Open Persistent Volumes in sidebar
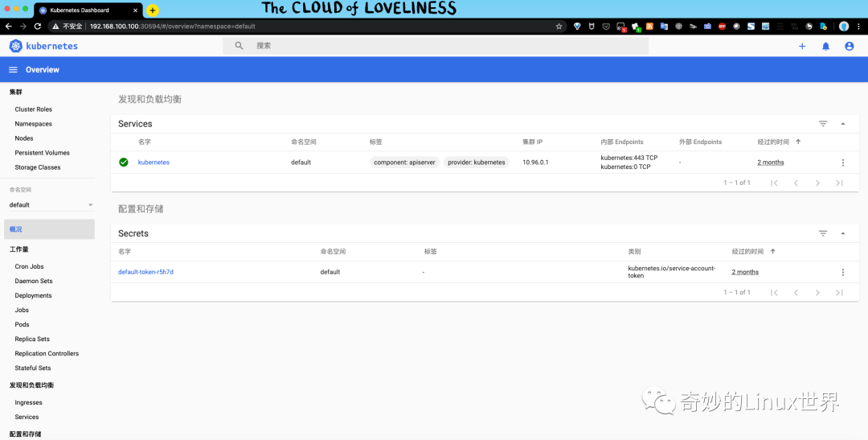The width and height of the screenshot is (868, 440). pos(42,152)
